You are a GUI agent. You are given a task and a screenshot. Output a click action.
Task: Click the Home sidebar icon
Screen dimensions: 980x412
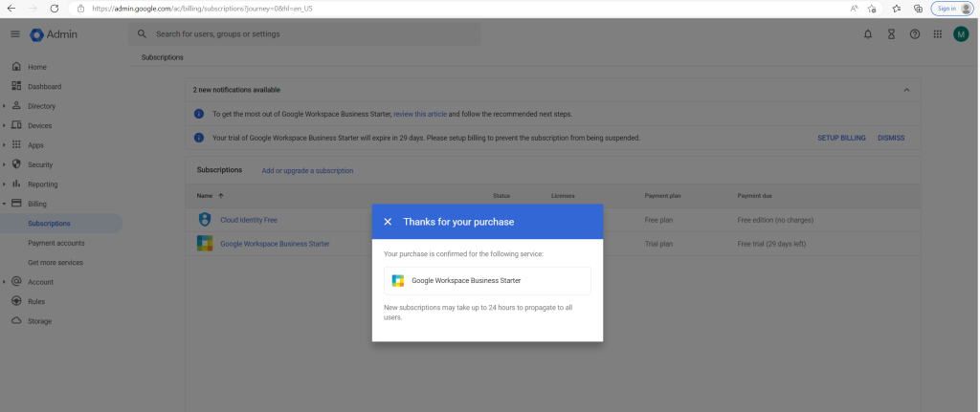tap(17, 67)
